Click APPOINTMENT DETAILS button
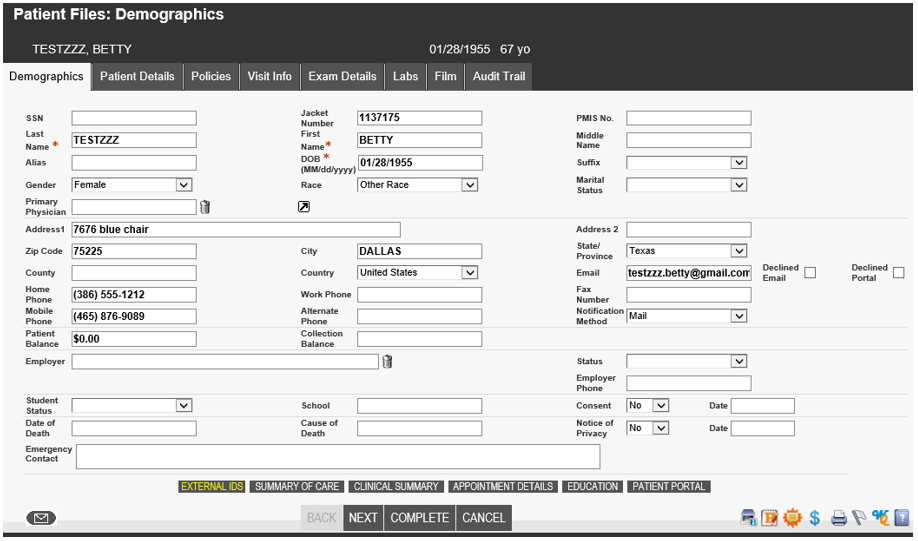Viewport: 918px width, 541px height. (503, 487)
